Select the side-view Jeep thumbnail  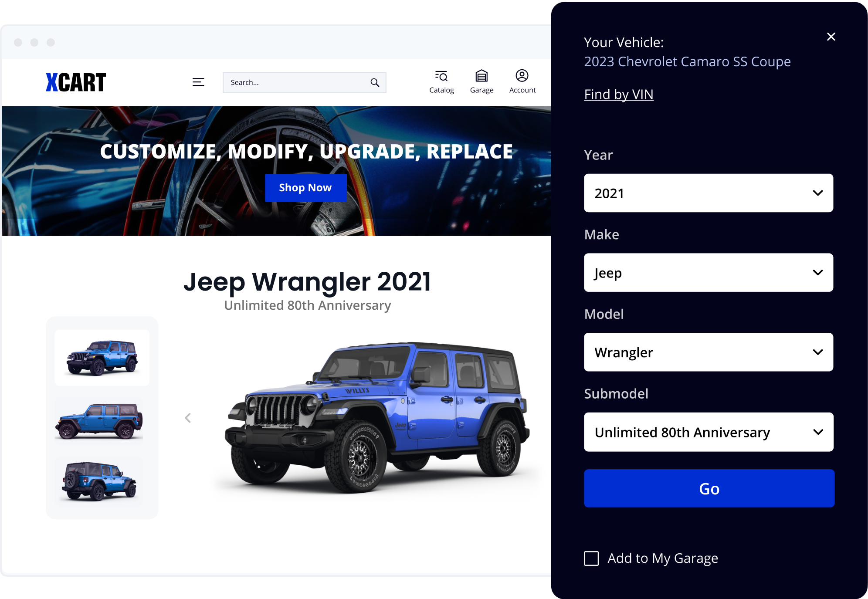point(99,421)
